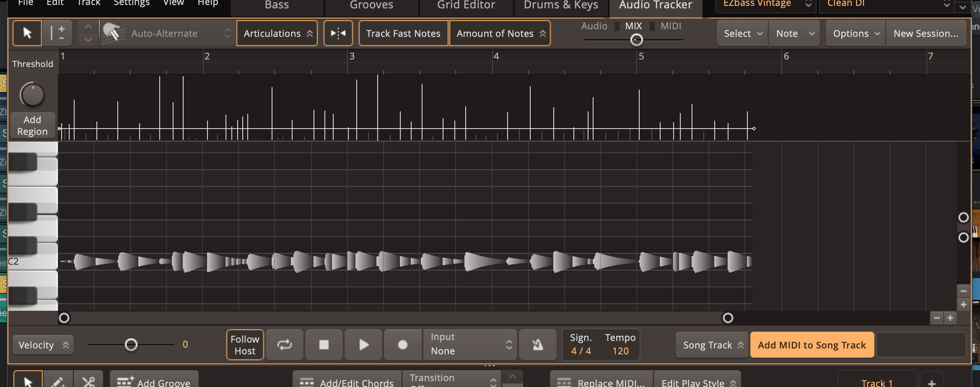This screenshot has height=387, width=980.
Task: Select the pointer/arrow tool in the toolbar
Action: point(27,33)
